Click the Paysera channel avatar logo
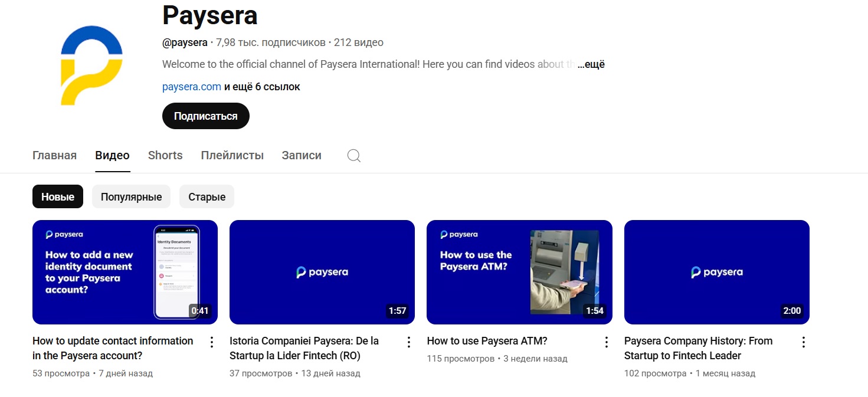The height and width of the screenshot is (397, 868). click(91, 65)
